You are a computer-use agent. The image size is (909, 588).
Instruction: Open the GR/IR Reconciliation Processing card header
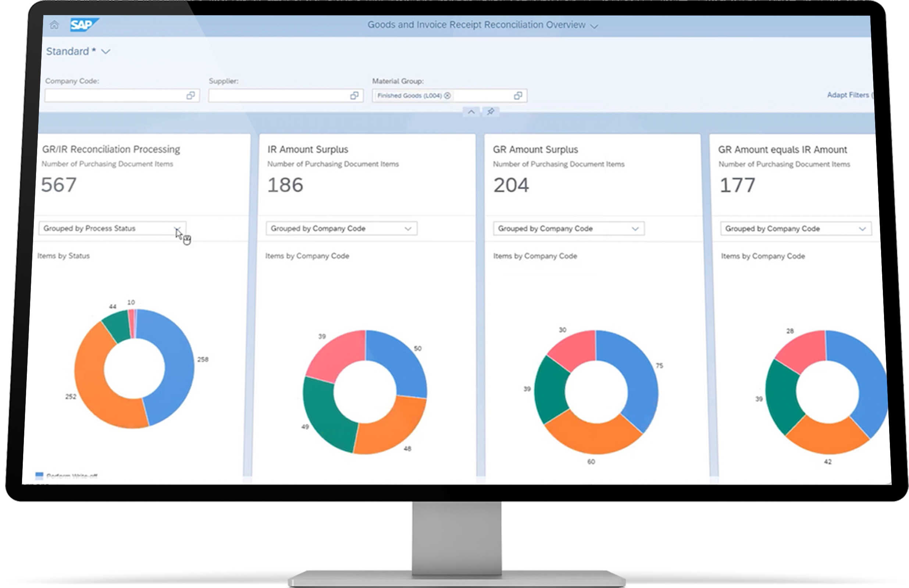[111, 149]
